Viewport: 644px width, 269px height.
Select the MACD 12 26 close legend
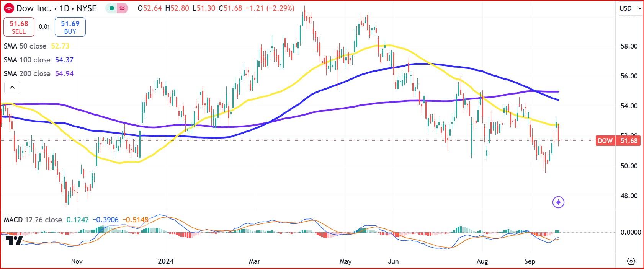click(33, 220)
